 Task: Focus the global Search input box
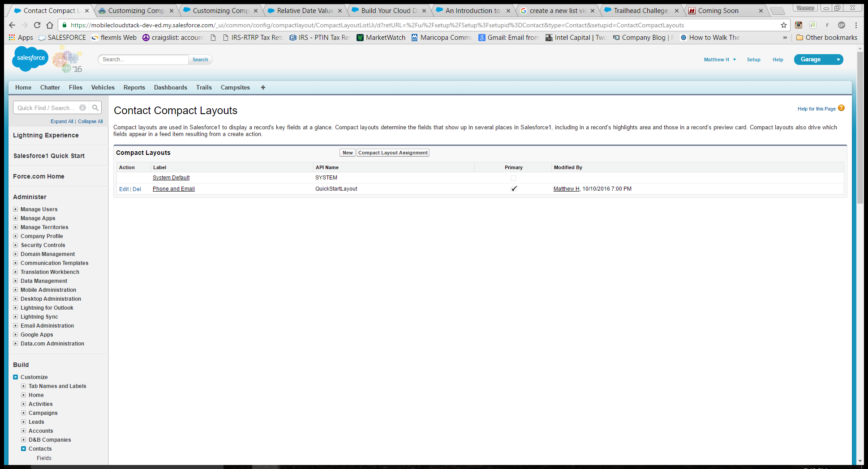point(143,60)
